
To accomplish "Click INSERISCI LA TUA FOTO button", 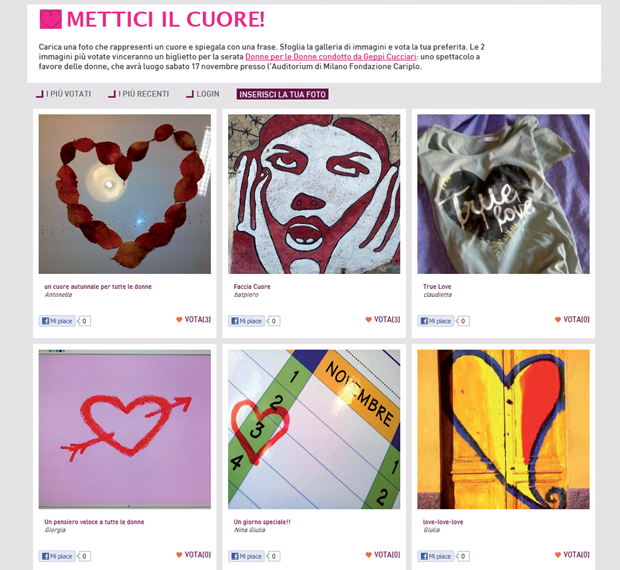I will tap(282, 94).
